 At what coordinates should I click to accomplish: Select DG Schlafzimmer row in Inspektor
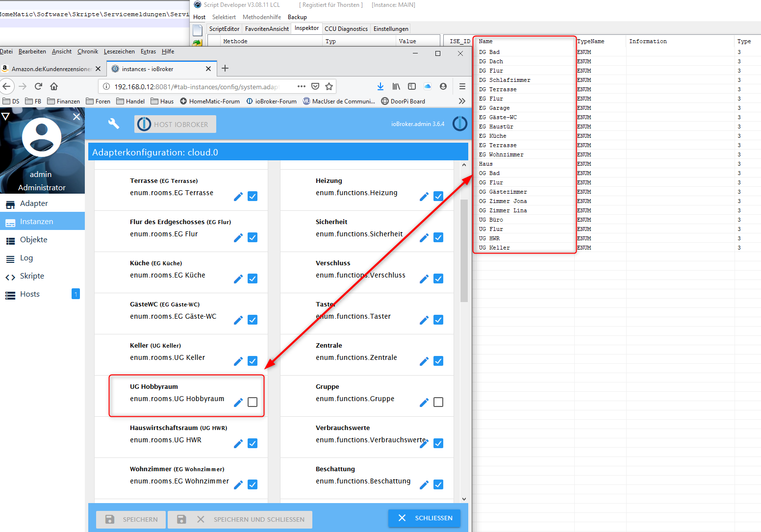pyautogui.click(x=616, y=80)
